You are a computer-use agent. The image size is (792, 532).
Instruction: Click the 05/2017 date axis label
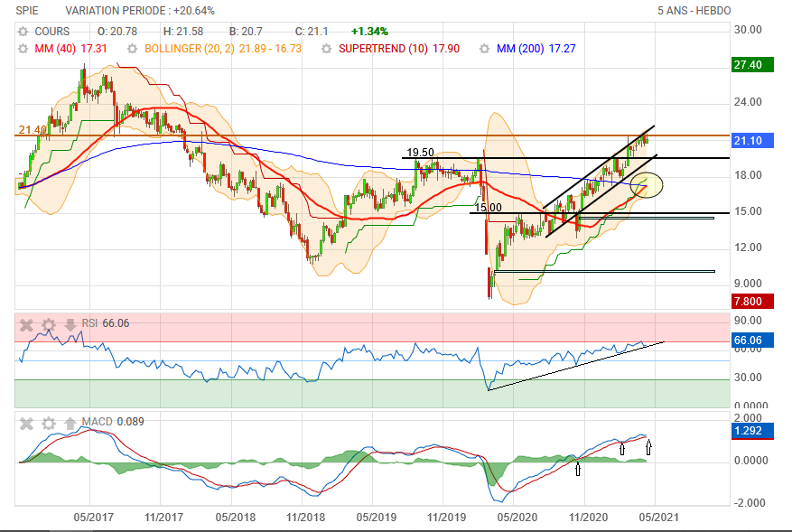coord(93,518)
